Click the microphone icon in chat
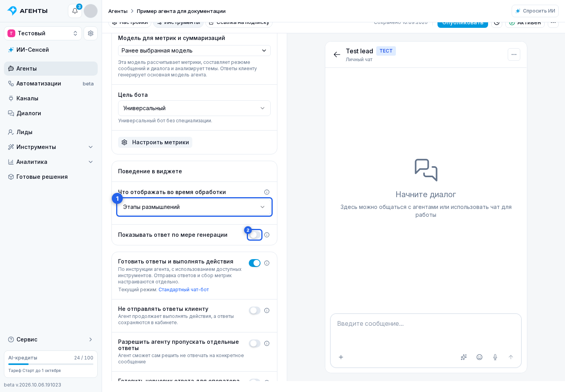 coord(495,357)
